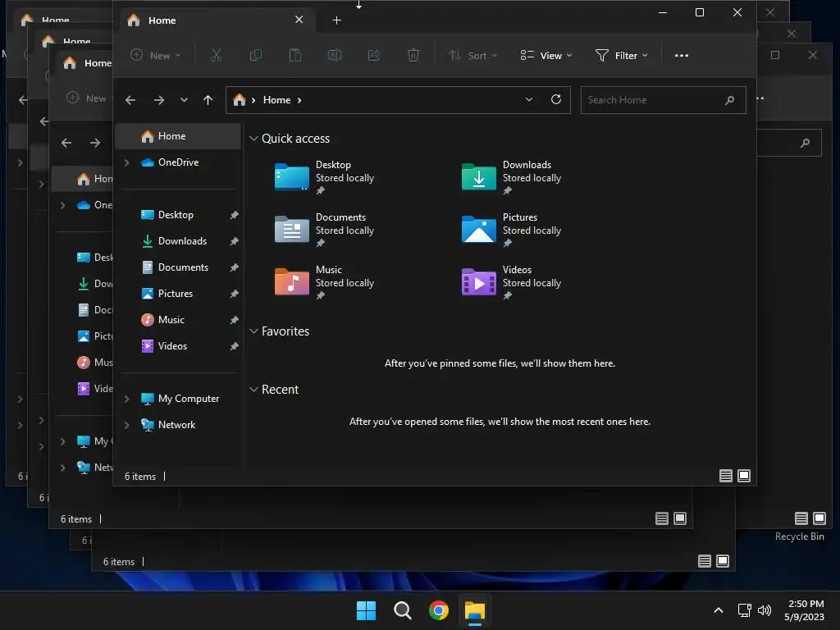Select Music in the navigation pane
Screen dimensions: 840x630
(178, 320)
